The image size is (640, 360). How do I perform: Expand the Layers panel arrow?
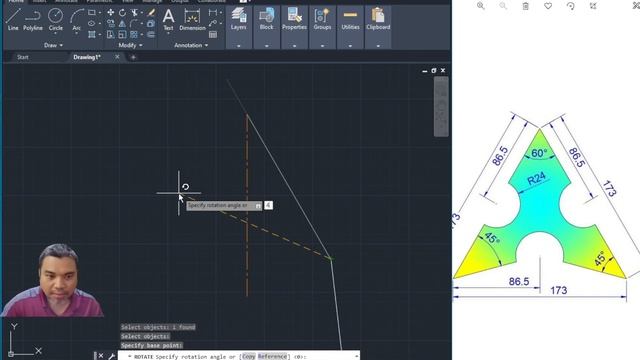239,46
